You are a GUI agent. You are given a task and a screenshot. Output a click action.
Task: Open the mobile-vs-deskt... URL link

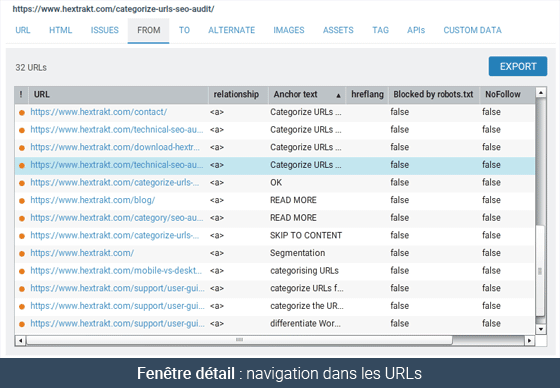[x=116, y=271]
